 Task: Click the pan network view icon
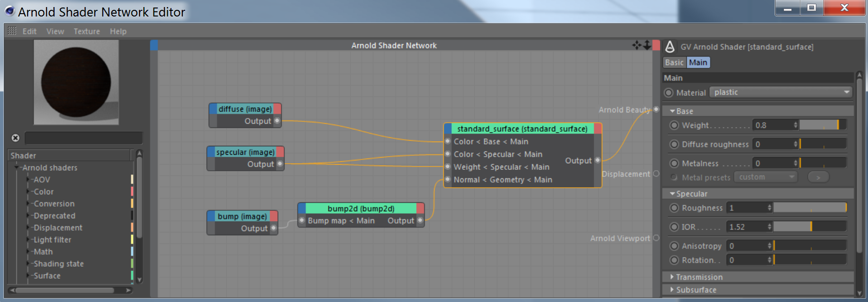click(636, 45)
